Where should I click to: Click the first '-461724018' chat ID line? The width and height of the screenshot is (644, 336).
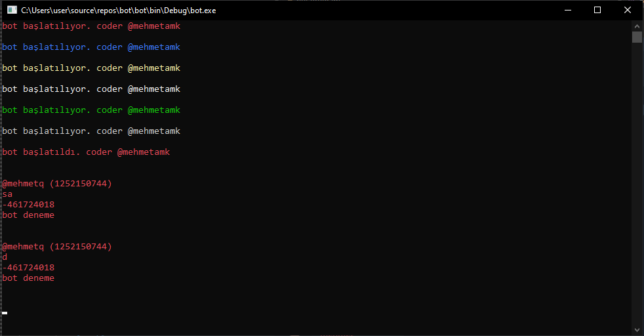click(x=28, y=205)
